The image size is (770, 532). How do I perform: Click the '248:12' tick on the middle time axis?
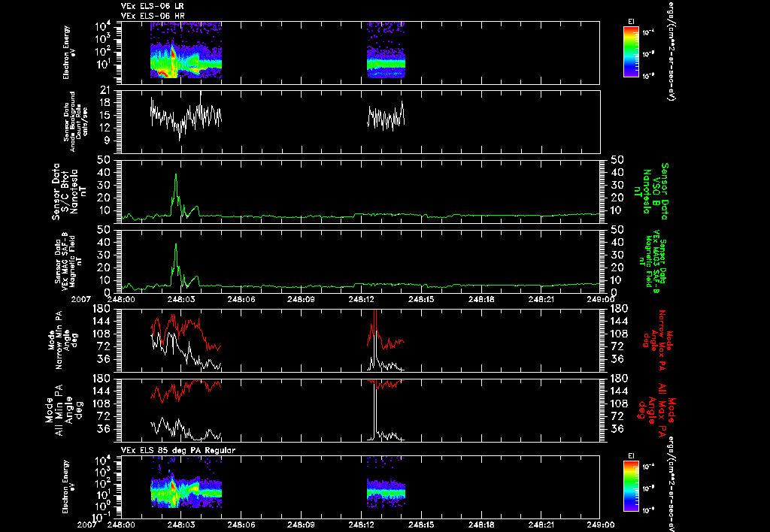coord(362,299)
